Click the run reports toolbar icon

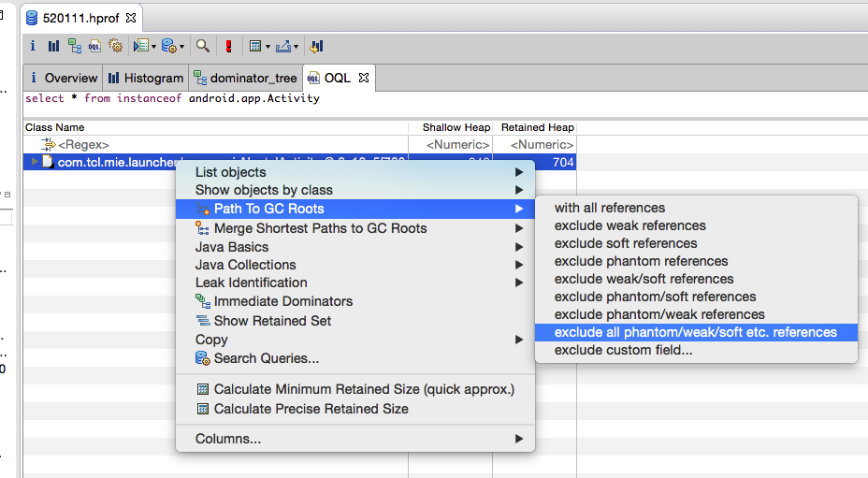point(139,46)
